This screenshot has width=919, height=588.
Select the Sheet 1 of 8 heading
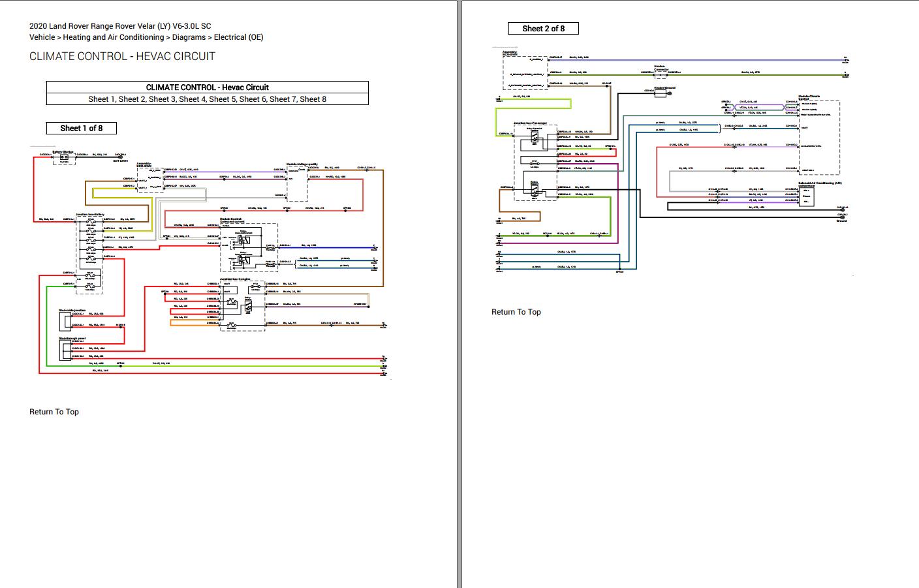point(81,128)
